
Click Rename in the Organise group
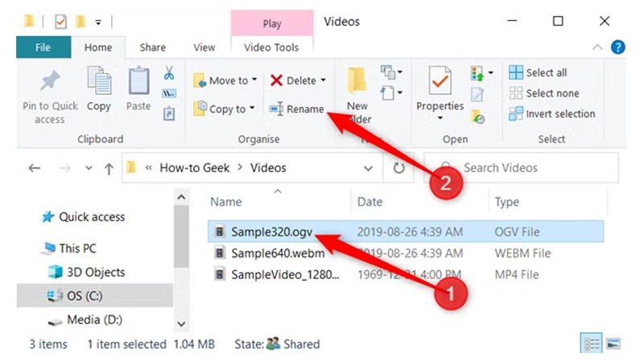[296, 109]
